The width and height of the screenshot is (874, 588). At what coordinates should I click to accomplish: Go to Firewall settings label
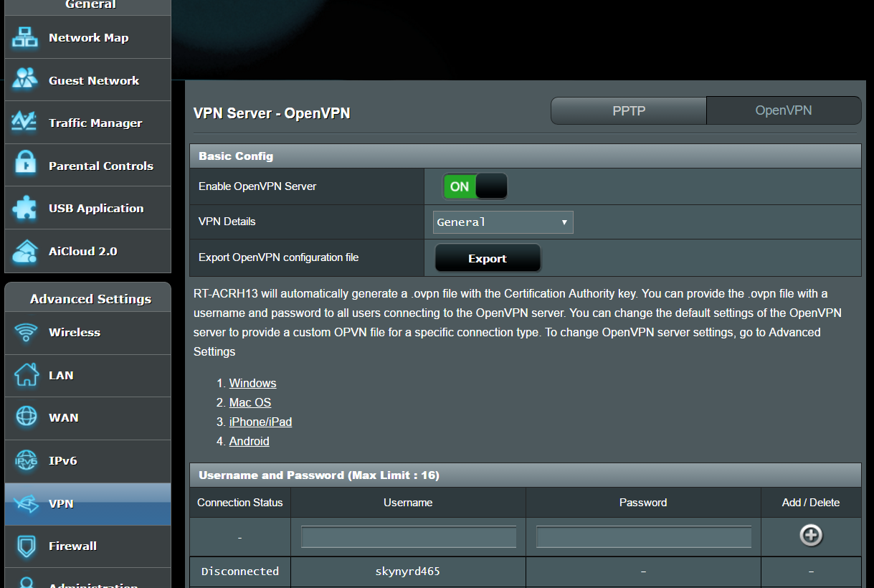click(x=72, y=546)
